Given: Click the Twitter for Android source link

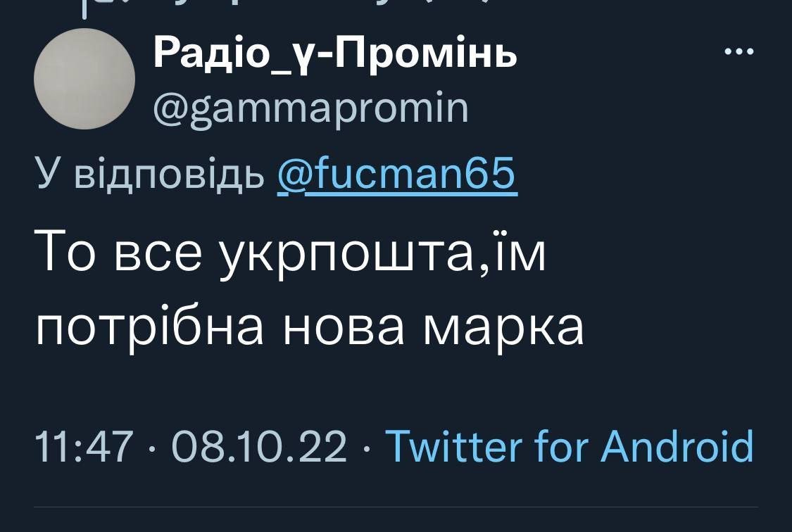Looking at the screenshot, I should point(570,447).
